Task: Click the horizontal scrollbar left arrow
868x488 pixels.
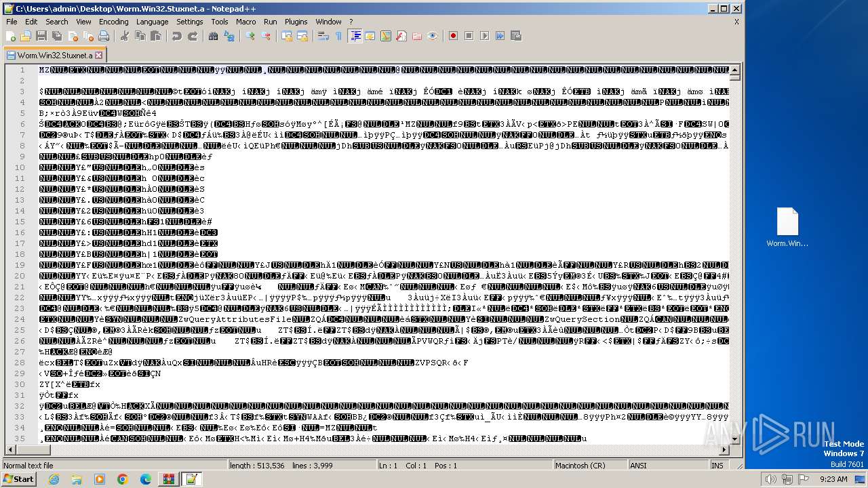Action: point(9,450)
